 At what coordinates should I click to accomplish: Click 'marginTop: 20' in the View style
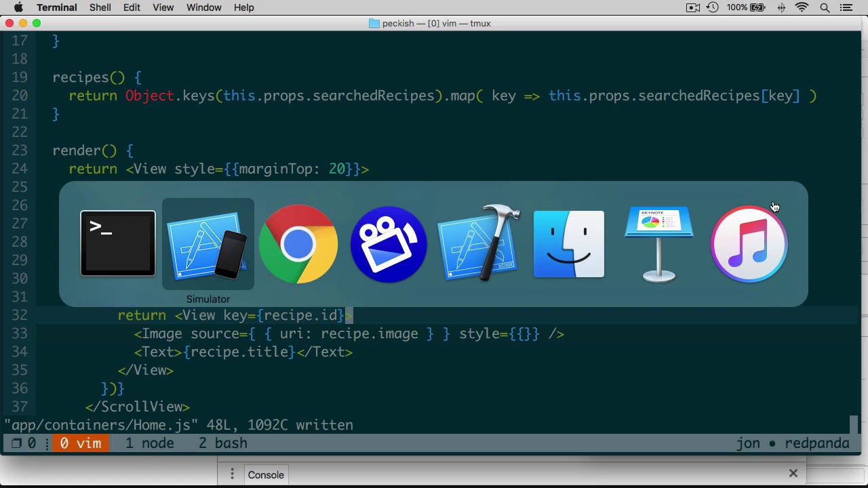[292, 169]
